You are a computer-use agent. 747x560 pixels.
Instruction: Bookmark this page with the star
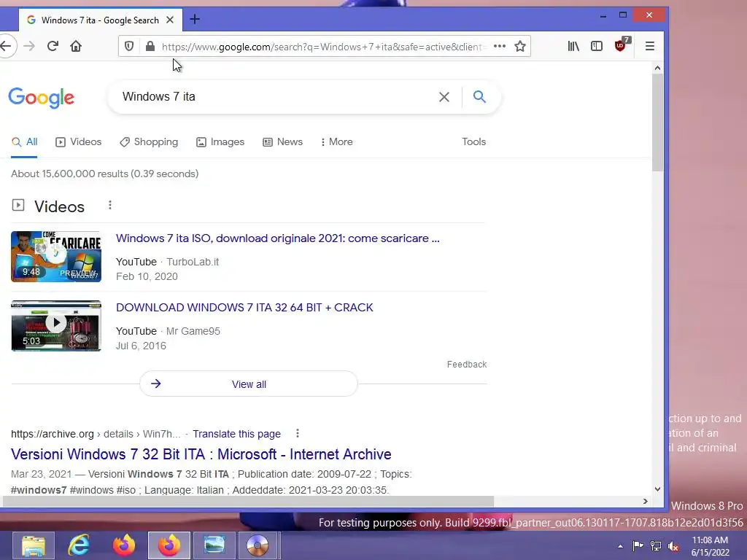pyautogui.click(x=519, y=46)
